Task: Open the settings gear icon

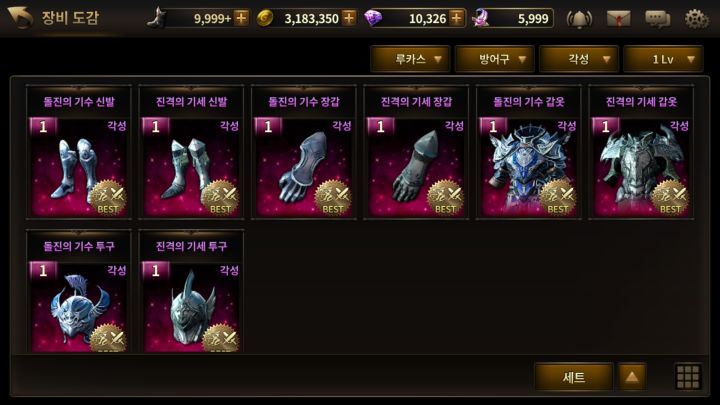Action: tap(696, 19)
